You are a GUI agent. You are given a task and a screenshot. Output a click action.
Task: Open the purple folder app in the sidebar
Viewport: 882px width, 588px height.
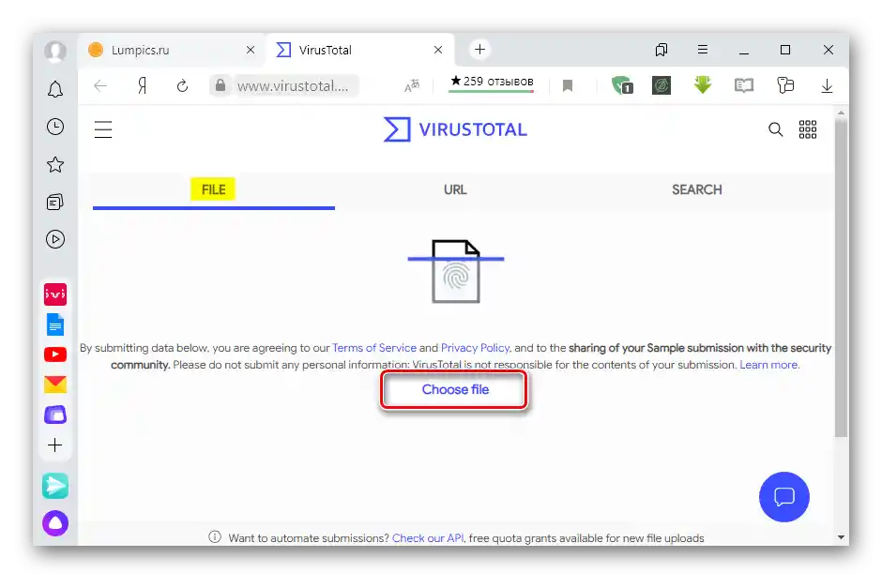click(55, 415)
